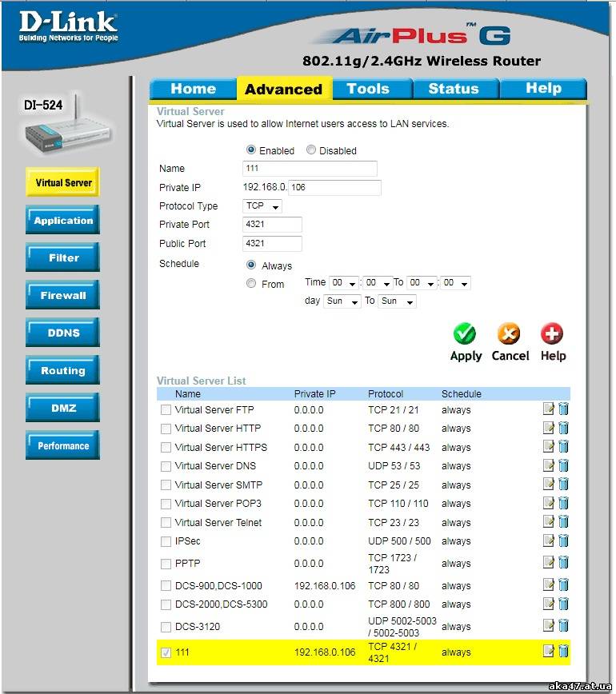Open the end minute time dropdown

tap(455, 283)
